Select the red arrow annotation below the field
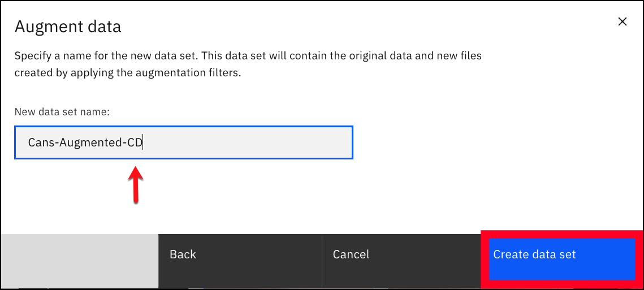The width and height of the screenshot is (644, 290). [x=136, y=184]
